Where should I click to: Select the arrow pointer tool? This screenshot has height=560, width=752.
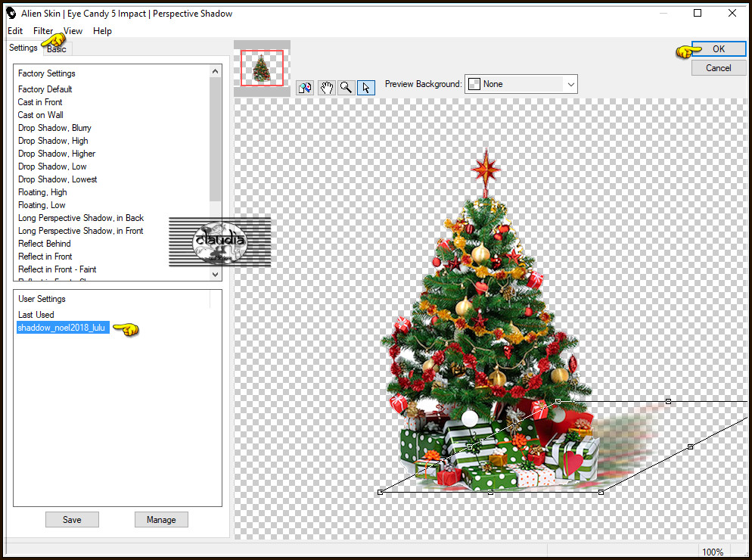(x=366, y=87)
